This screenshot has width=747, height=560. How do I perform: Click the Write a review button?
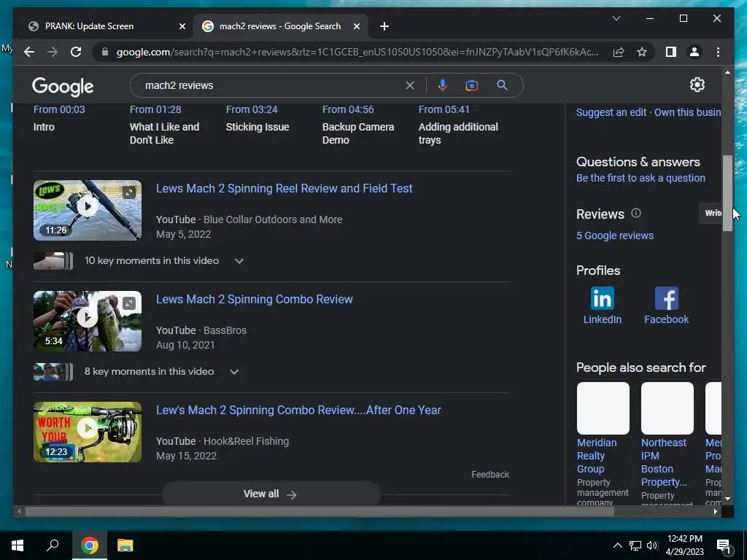[711, 213]
